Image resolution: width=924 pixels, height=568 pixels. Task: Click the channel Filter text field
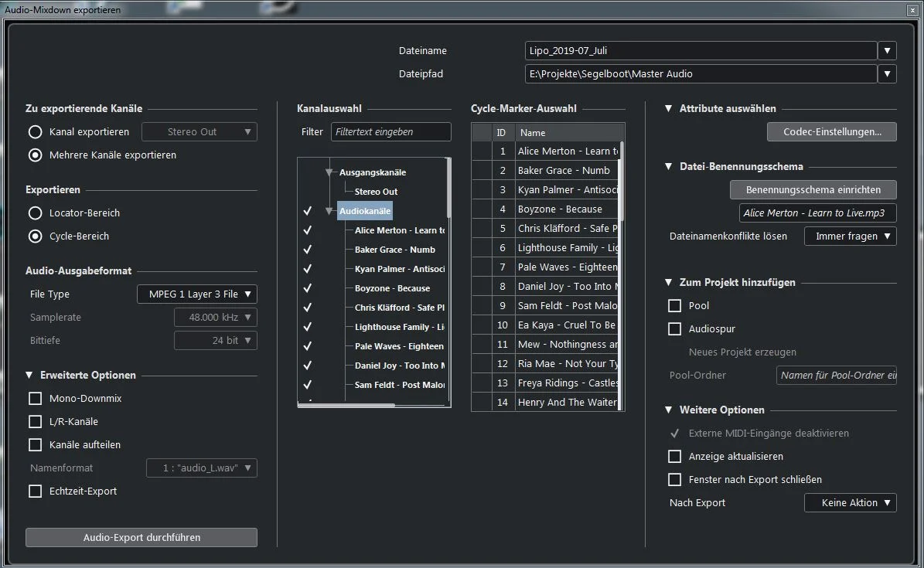coord(391,132)
